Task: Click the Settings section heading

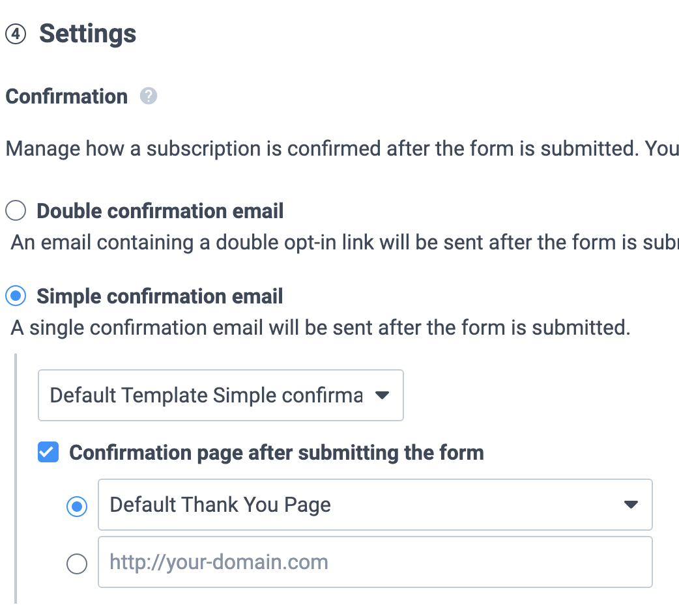Action: point(87,34)
